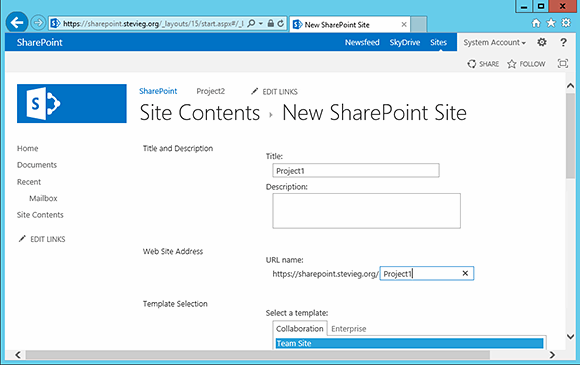Image resolution: width=580 pixels, height=365 pixels.
Task: Clear URL name field with X button
Action: [465, 273]
